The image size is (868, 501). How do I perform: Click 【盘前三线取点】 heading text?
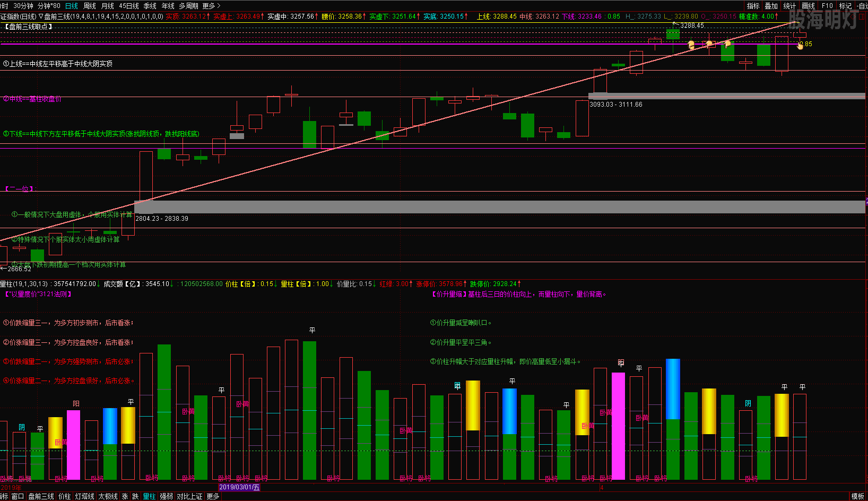tap(28, 26)
